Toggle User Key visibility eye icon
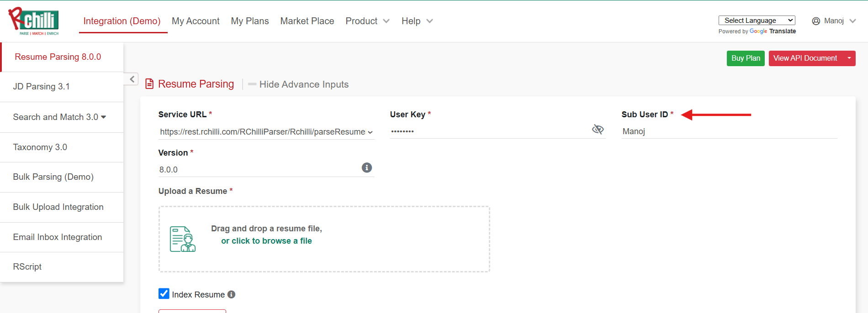Screen dimensions: 868x313 [598, 130]
